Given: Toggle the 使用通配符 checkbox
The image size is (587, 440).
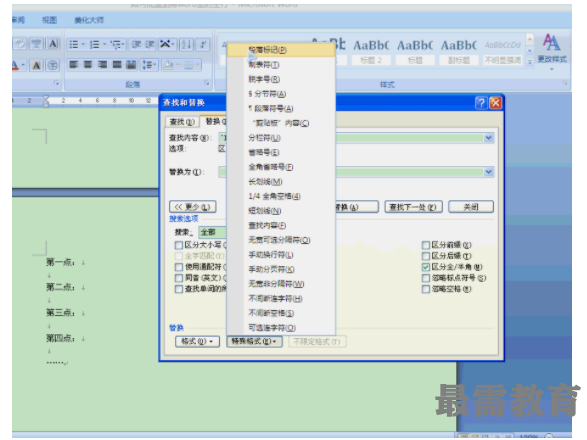Looking at the screenshot, I should tap(179, 267).
